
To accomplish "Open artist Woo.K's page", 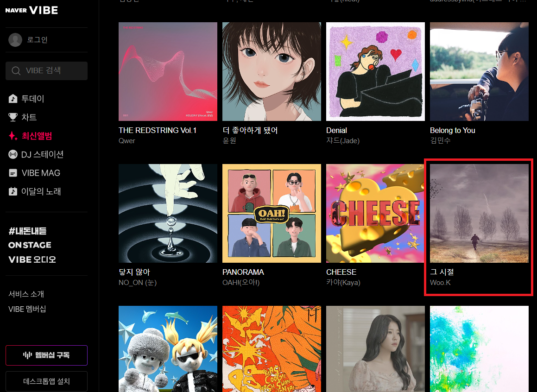I will 440,283.
